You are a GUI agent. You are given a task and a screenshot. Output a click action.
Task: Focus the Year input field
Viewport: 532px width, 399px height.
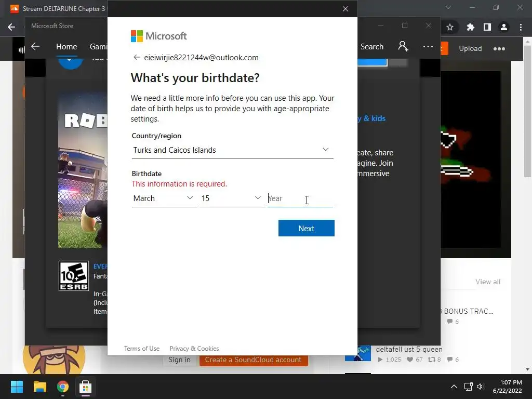tap(300, 198)
